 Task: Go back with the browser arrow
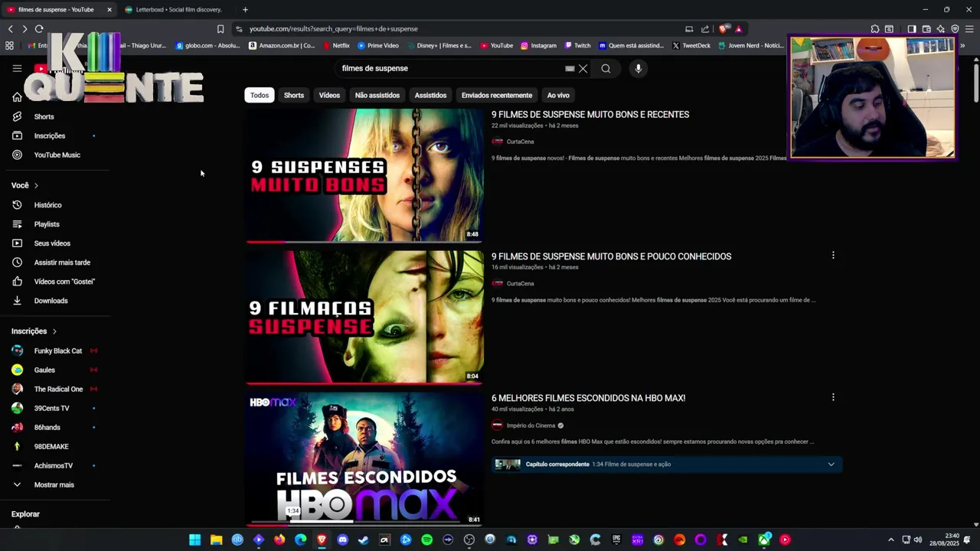click(11, 28)
